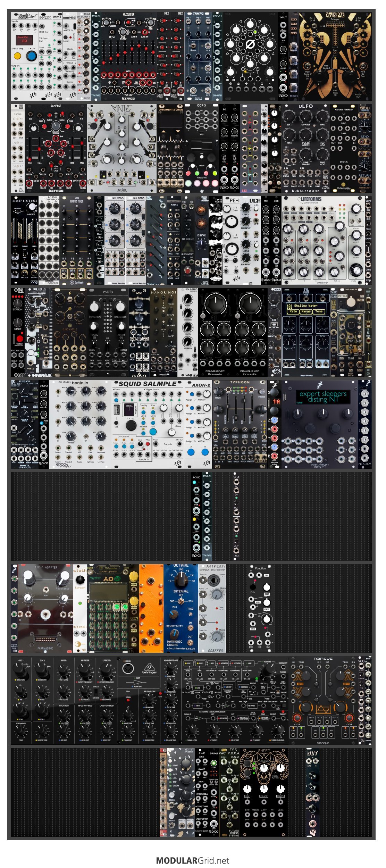Click the Gain knob on A-119 Ext.In

click(x=217, y=594)
